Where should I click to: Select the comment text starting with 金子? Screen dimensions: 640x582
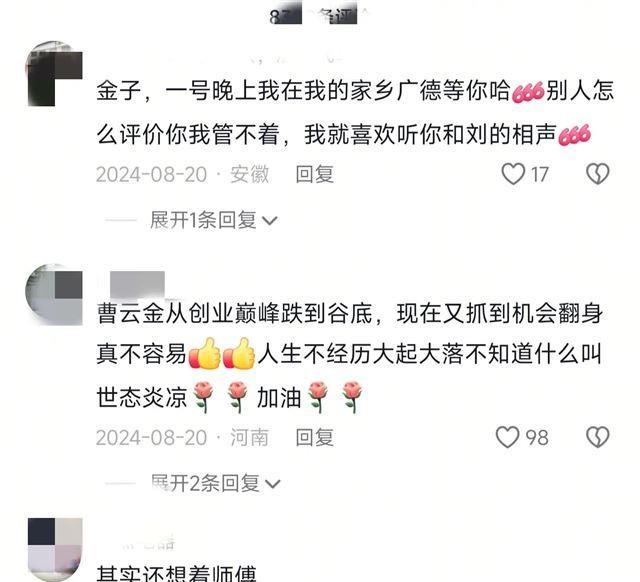click(355, 112)
